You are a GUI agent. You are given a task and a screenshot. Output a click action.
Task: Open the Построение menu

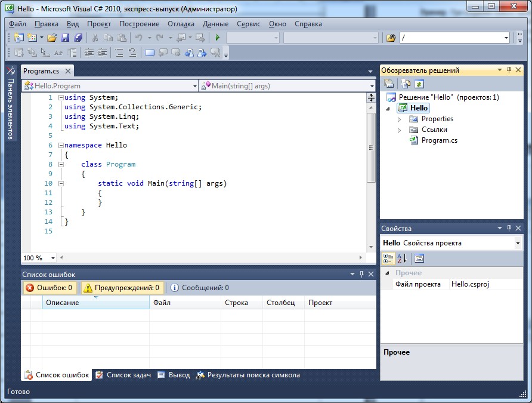(140, 24)
